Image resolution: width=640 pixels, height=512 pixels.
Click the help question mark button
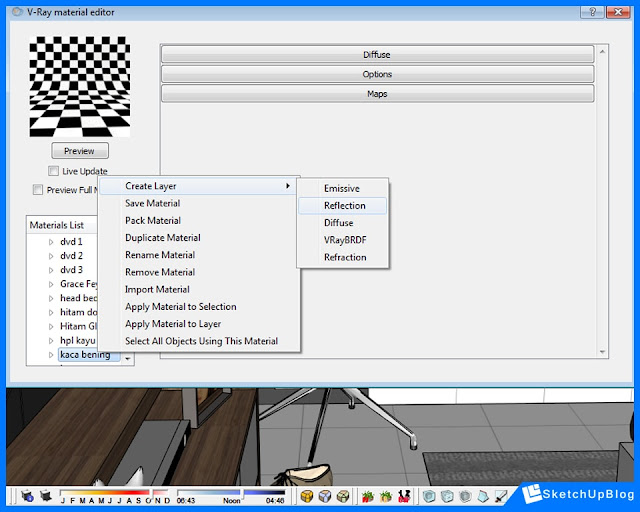click(592, 12)
